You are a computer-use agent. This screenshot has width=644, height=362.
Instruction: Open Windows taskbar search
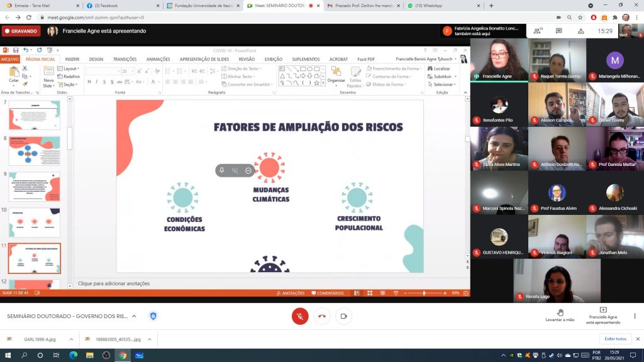click(25, 356)
